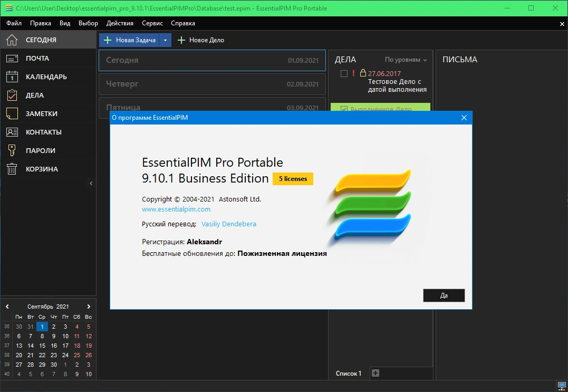Click the high priority exclamation mark icon
The width and height of the screenshot is (568, 392).
tap(353, 73)
